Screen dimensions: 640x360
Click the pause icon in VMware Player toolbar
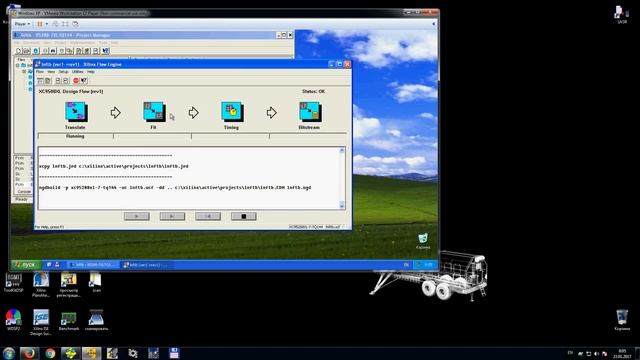(x=40, y=24)
